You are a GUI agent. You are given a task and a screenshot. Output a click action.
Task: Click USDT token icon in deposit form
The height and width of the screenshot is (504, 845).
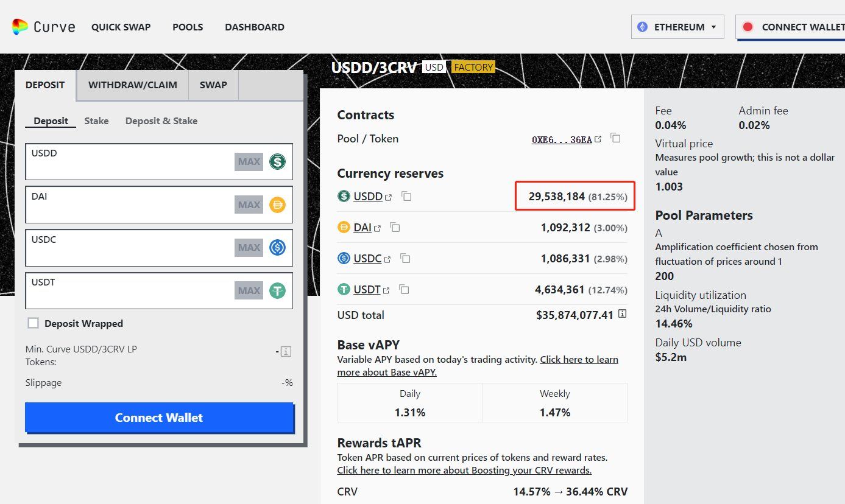pyautogui.click(x=278, y=291)
